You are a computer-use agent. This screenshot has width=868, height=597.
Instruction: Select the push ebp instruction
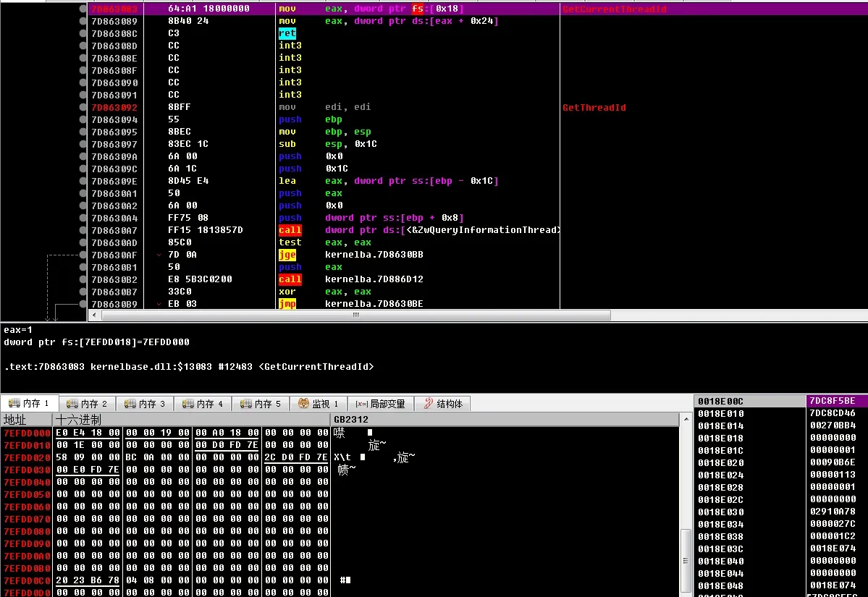[x=311, y=119]
